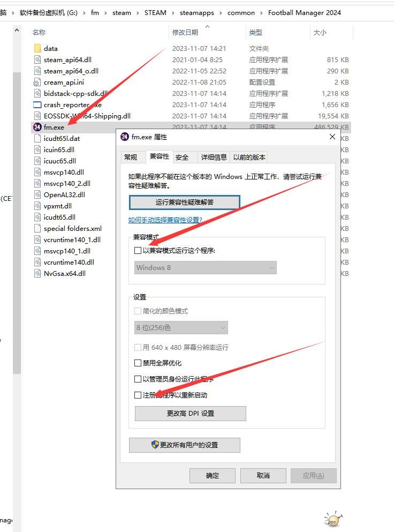Check 以管理员身份运行此程序 option

point(138,379)
